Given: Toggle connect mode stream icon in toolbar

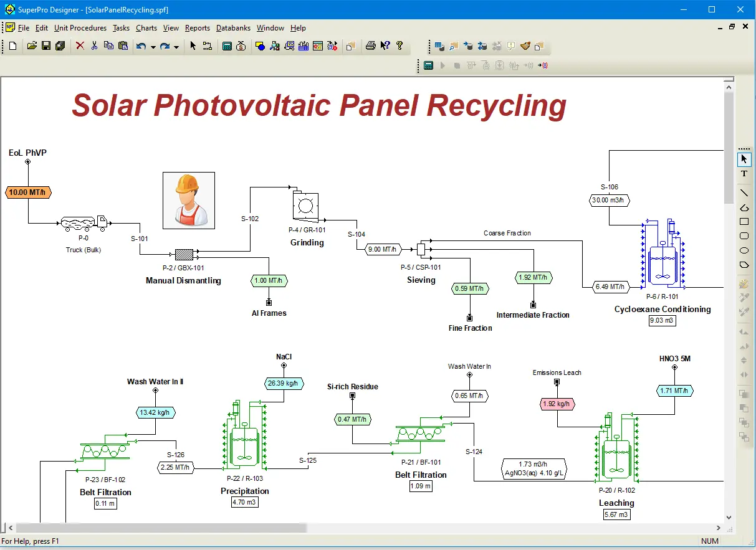Looking at the screenshot, I should 207,45.
